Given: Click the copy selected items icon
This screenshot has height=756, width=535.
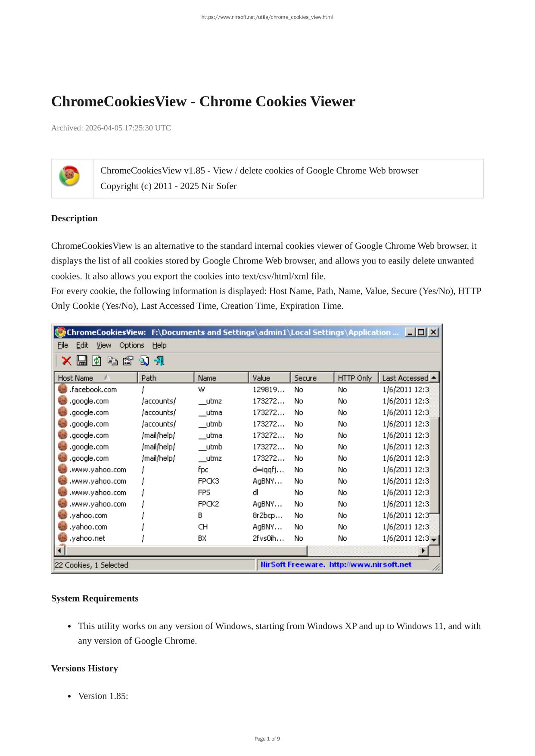Looking at the screenshot, I should [x=112, y=361].
